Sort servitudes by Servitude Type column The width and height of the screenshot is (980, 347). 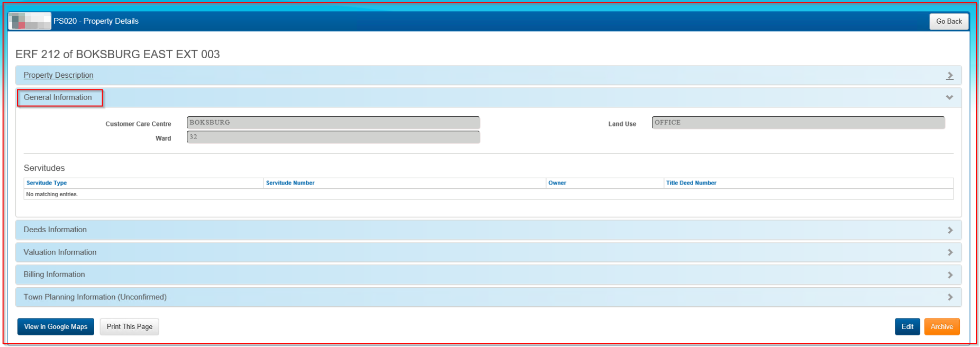pos(47,183)
